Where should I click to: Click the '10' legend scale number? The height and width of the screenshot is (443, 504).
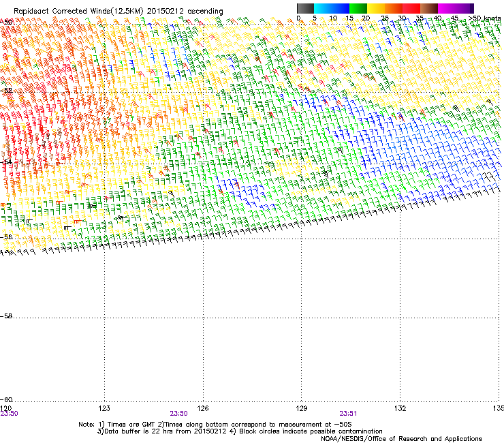pyautogui.click(x=333, y=18)
